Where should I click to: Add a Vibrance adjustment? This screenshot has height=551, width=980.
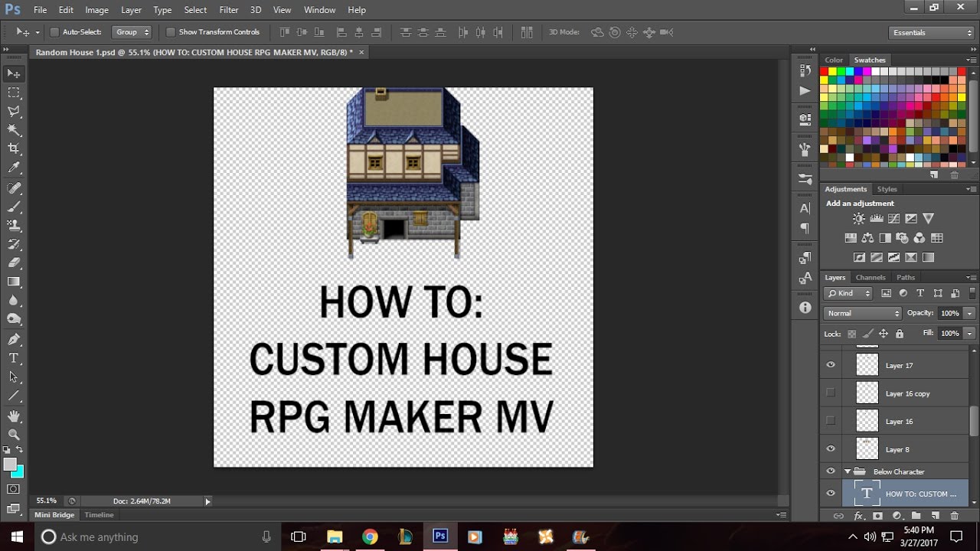928,219
